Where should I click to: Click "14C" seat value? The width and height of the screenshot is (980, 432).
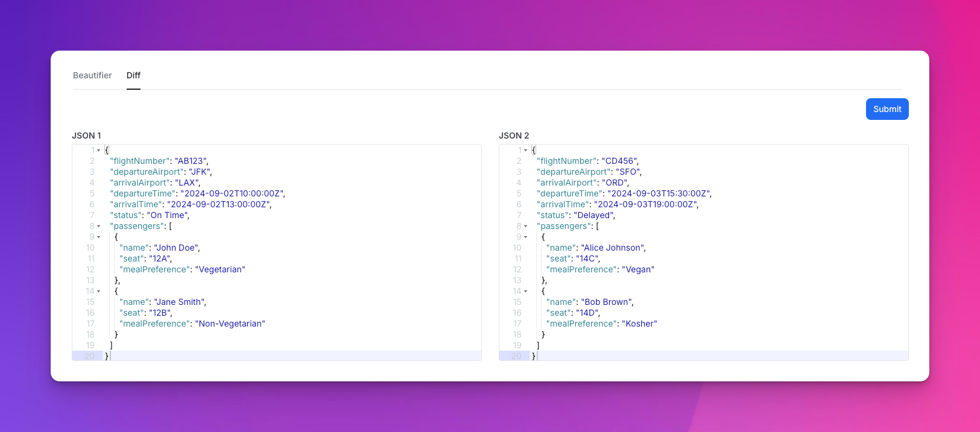click(587, 258)
